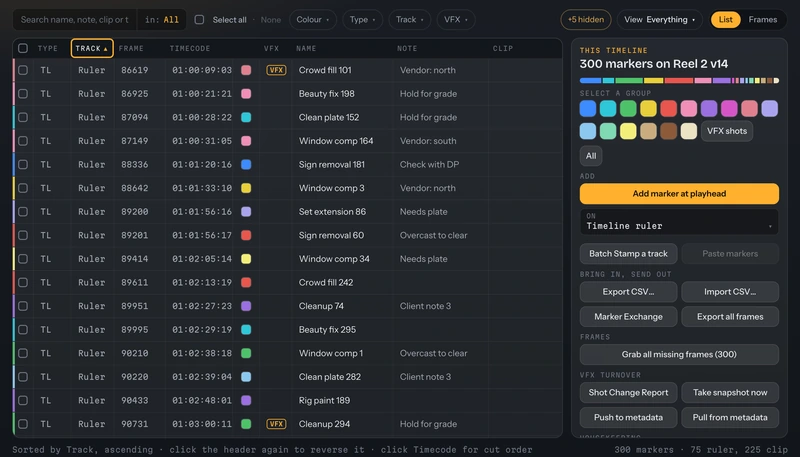Image resolution: width=800 pixels, height=457 pixels.
Task: Click Grab all missing frames (300)
Action: [x=679, y=354]
